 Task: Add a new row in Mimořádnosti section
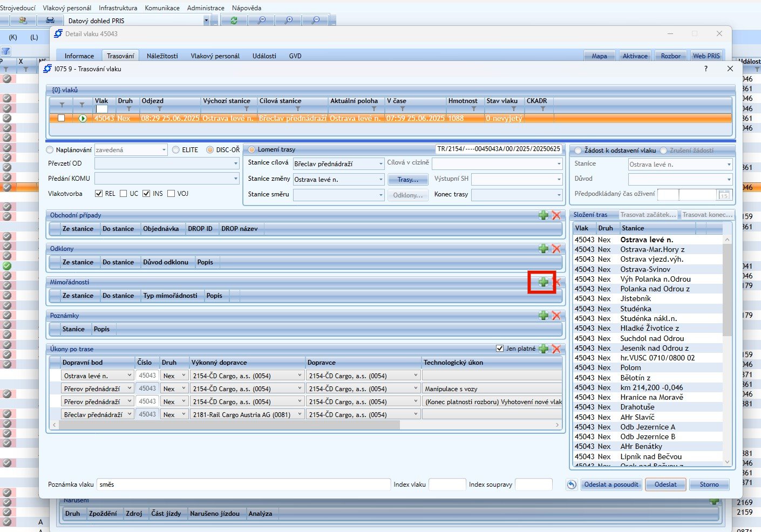543,282
